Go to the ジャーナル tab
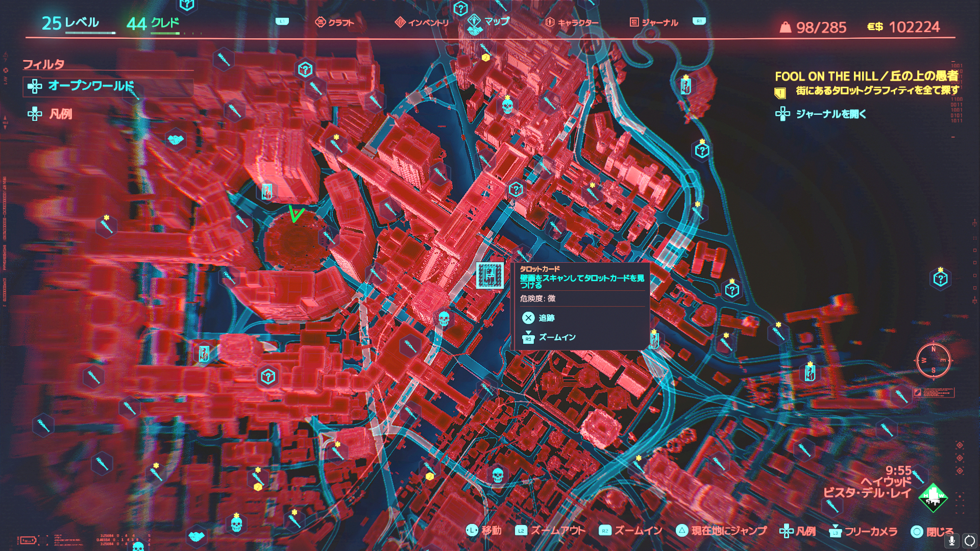Screen dimensions: 980x551 pyautogui.click(x=654, y=22)
